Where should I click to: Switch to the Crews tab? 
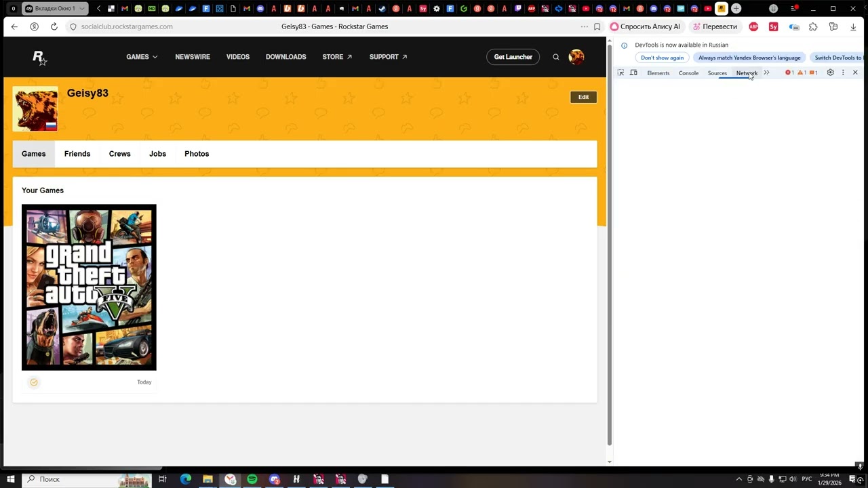tap(120, 154)
